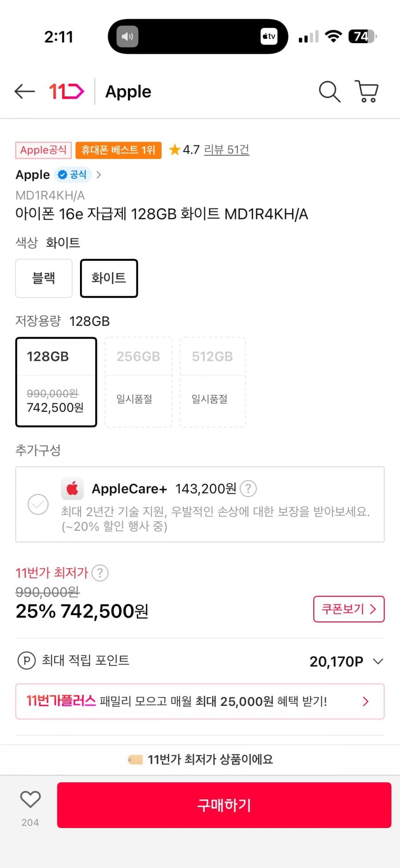This screenshot has height=868, width=400.
Task: Open the 11번가플러스 benefits banner
Action: [200, 701]
